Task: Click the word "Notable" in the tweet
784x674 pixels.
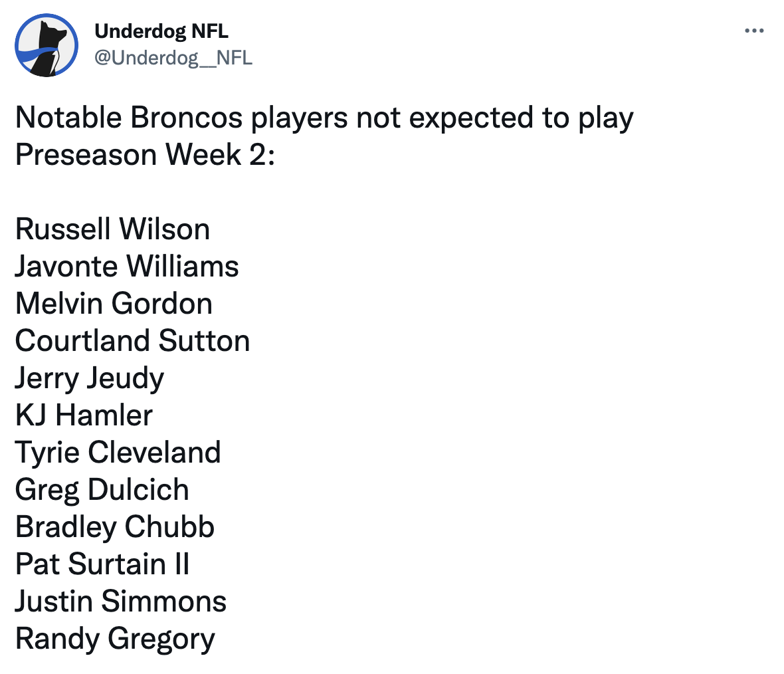Action: 68,118
